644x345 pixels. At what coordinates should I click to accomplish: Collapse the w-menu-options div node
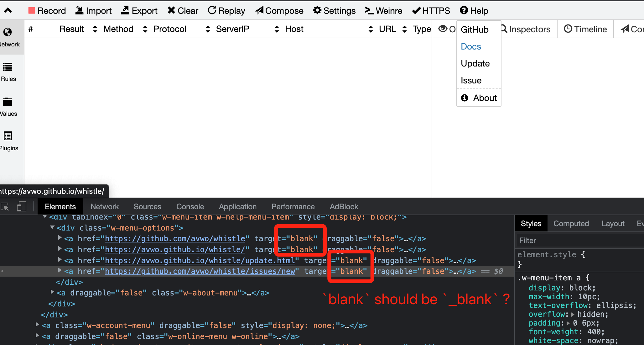point(52,228)
